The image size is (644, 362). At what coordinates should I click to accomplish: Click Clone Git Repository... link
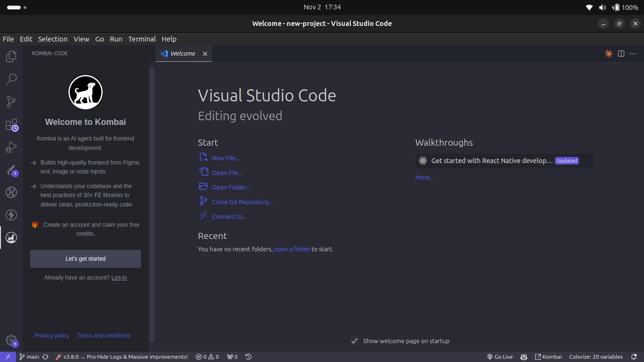[236, 202]
